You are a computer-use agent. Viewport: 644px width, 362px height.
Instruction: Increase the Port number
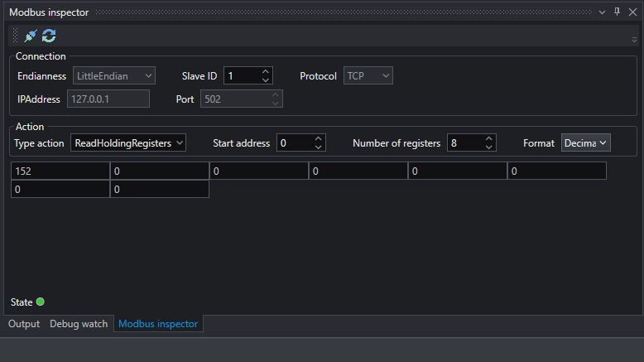coord(275,95)
